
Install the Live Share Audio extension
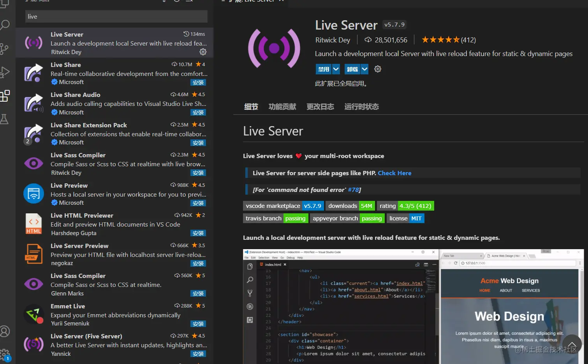198,113
